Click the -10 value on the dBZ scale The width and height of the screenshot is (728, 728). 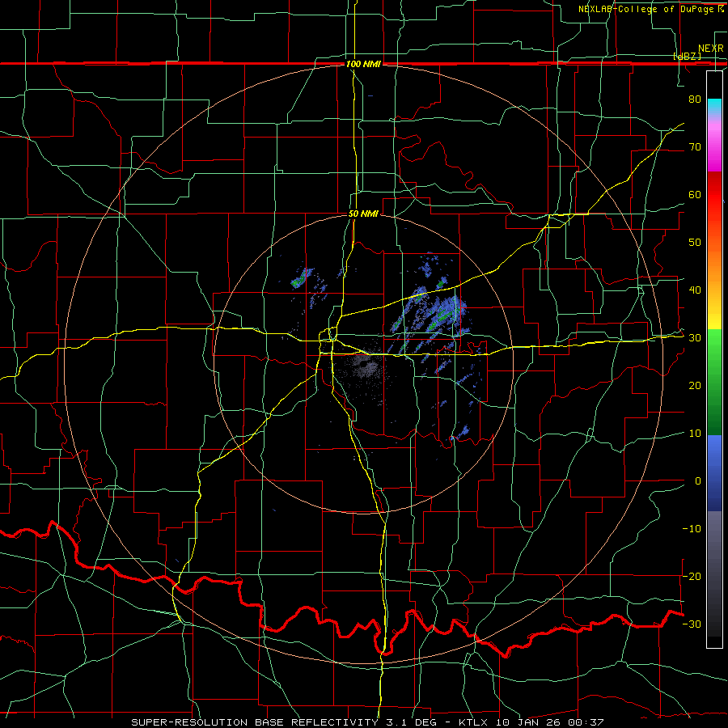point(692,529)
